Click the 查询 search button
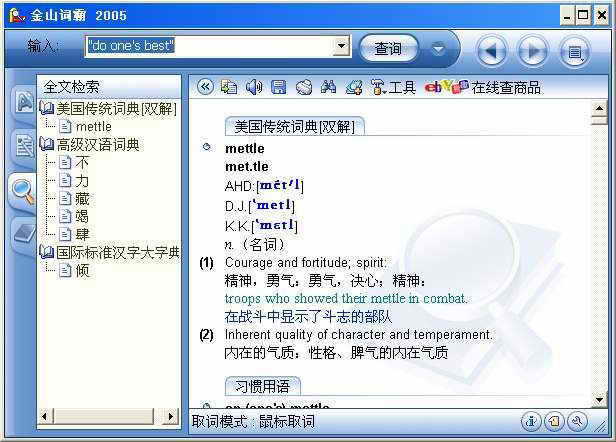Screen dimensions: 616x442 point(388,48)
